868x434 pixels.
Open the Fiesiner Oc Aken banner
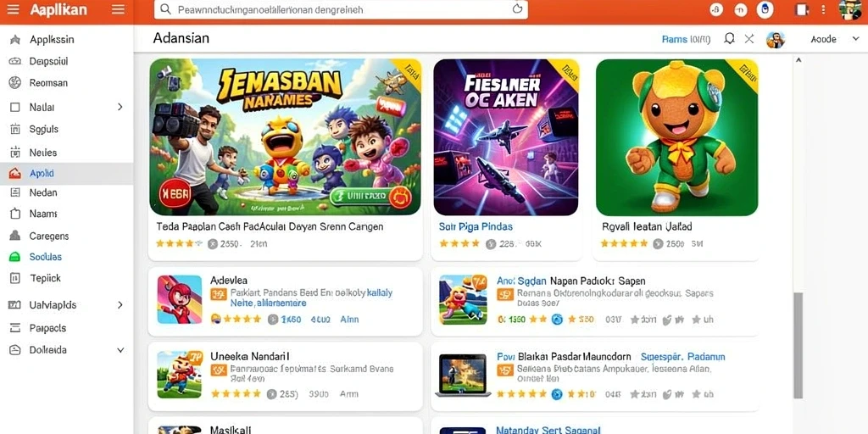(x=505, y=137)
